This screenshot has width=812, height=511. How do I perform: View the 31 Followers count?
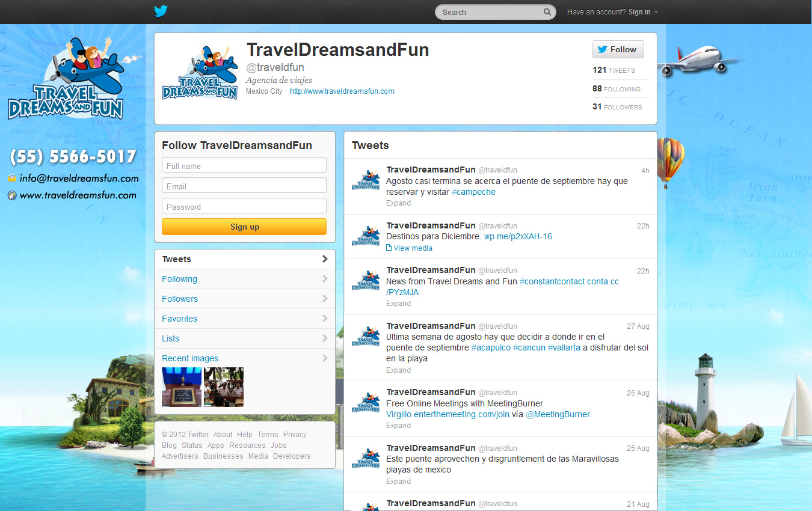pyautogui.click(x=617, y=107)
